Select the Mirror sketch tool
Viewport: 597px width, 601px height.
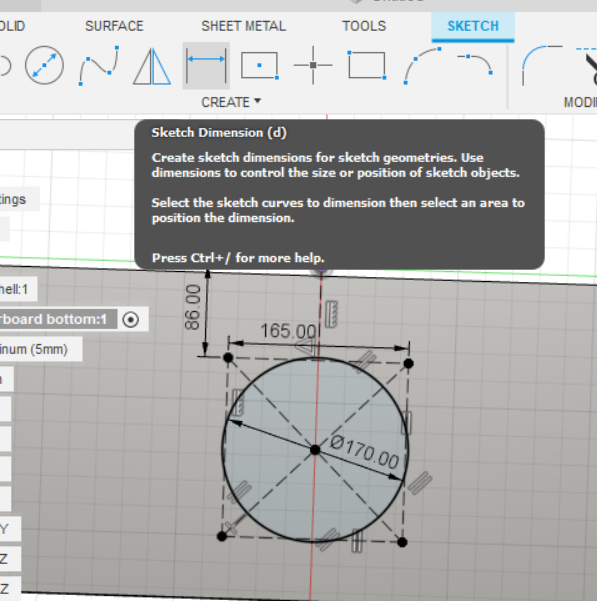click(x=152, y=66)
